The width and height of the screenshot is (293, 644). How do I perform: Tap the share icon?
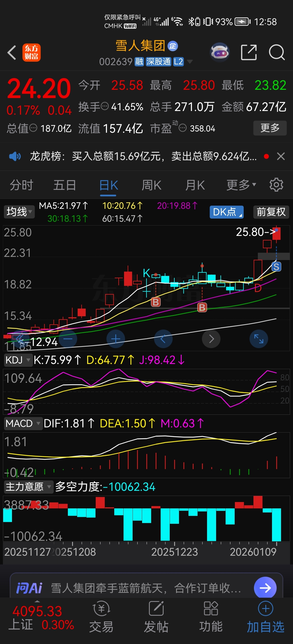point(249,52)
